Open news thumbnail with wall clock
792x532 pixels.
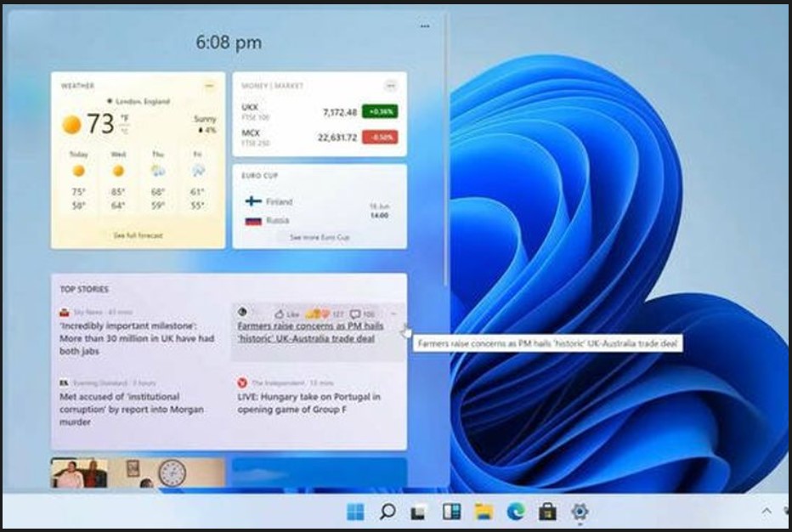point(138,473)
